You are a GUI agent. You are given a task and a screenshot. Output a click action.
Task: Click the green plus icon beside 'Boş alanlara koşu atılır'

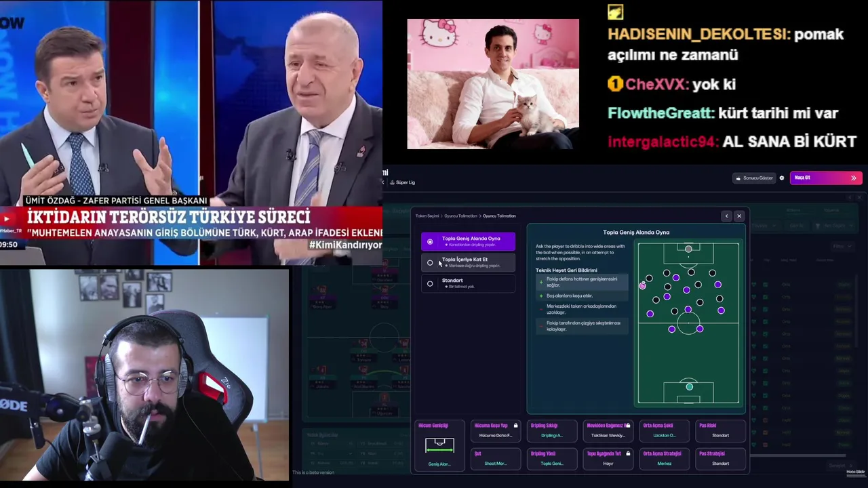pos(540,296)
